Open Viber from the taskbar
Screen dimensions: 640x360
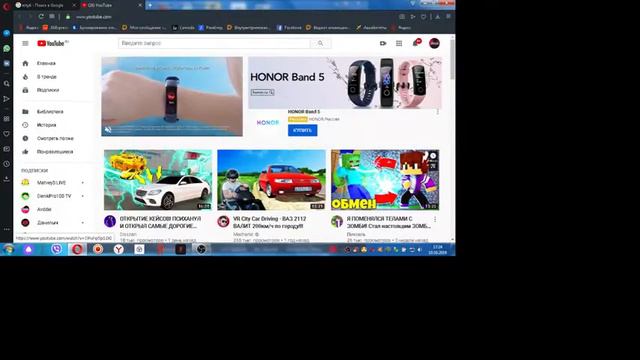pyautogui.click(x=56, y=249)
